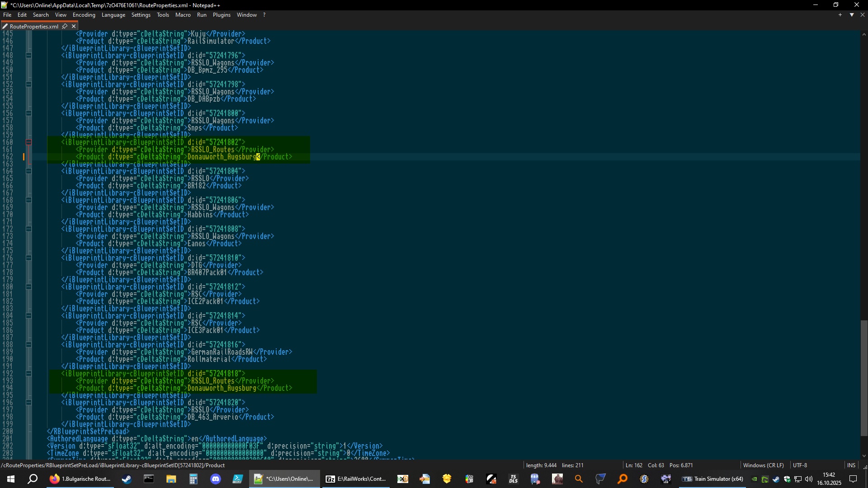Screen dimensions: 868x488
Task: Collapse the fold marker at line 148
Action: point(28,56)
